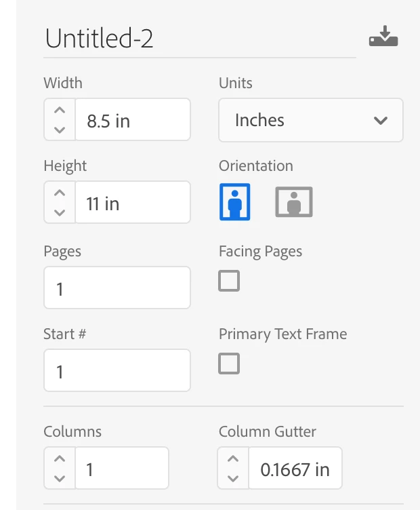Decrease Height with down arrow
Screen dimensions: 420x510
point(60,212)
